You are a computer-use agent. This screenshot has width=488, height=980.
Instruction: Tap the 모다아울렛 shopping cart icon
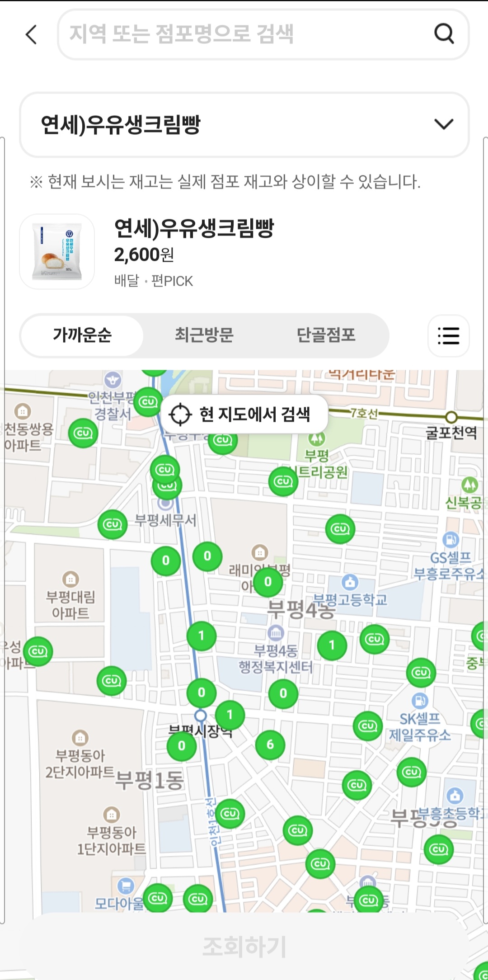[x=125, y=886]
